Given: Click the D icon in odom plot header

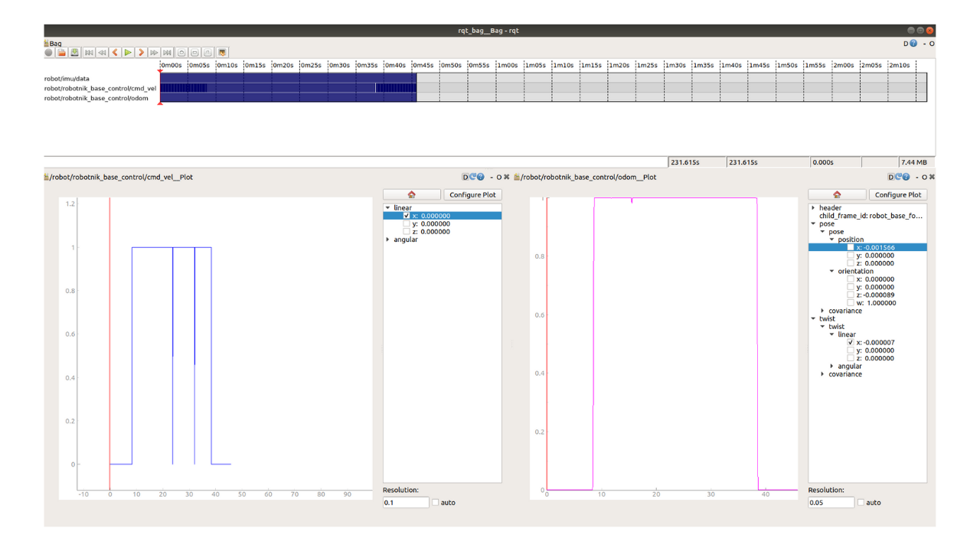Looking at the screenshot, I should [891, 177].
